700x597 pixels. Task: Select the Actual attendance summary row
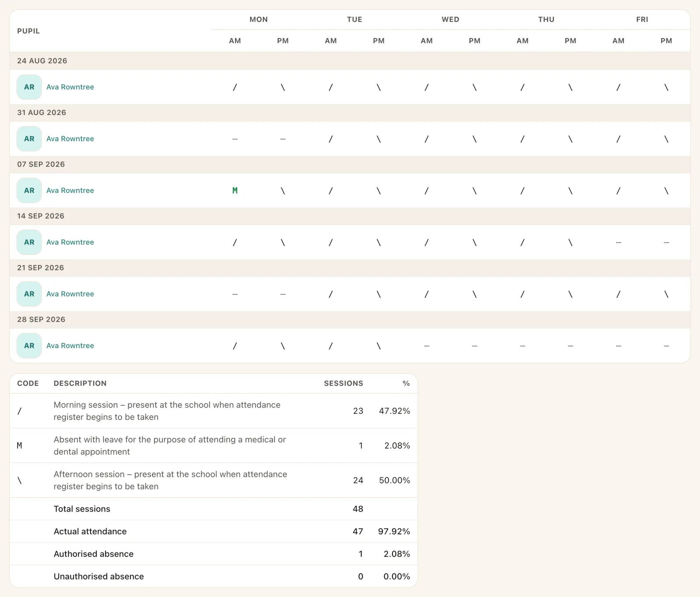213,531
